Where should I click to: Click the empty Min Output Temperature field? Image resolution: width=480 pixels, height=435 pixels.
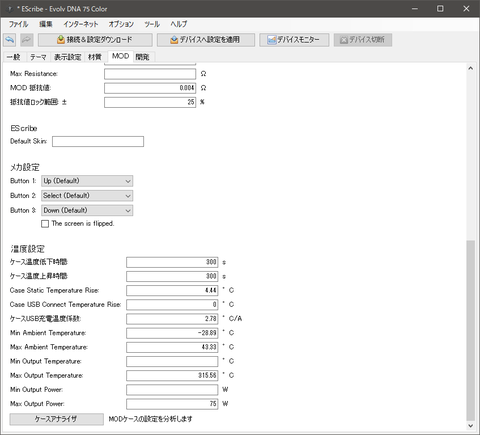tap(172, 361)
